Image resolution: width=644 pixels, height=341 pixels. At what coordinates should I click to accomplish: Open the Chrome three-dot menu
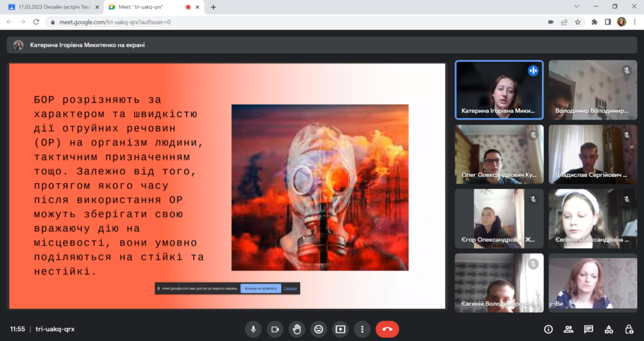635,21
